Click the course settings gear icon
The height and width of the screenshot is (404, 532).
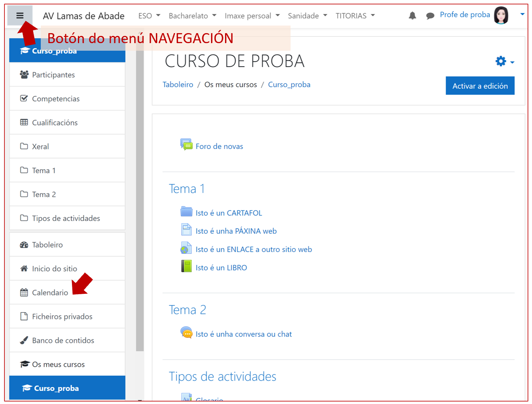coord(501,61)
